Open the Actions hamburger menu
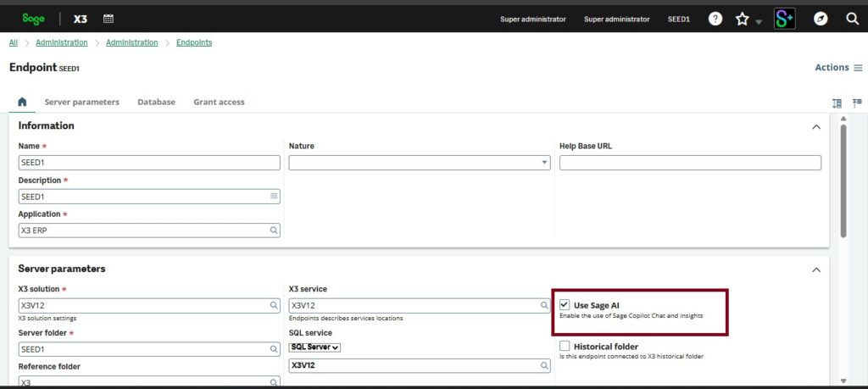Image resolution: width=868 pixels, height=389 pixels. tap(838, 68)
